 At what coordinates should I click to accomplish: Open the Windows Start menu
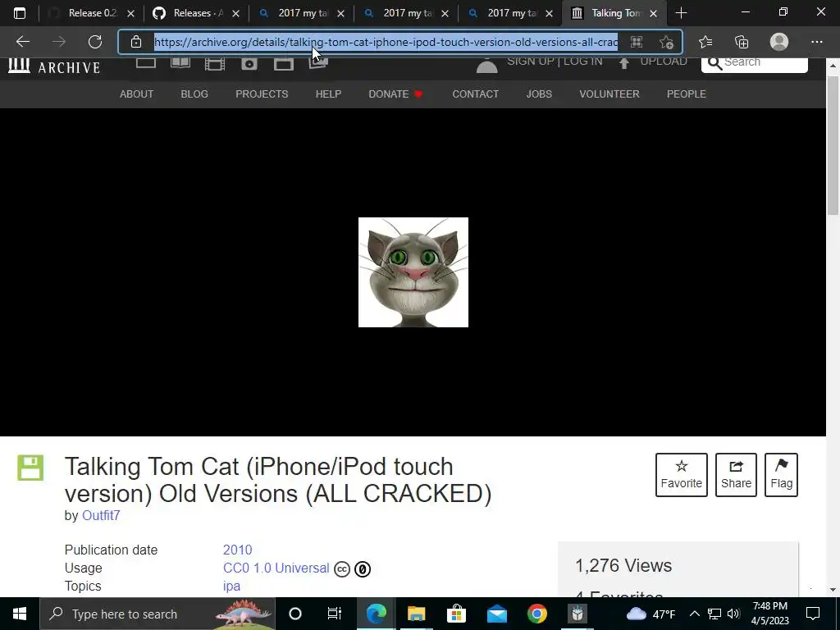(x=20, y=614)
